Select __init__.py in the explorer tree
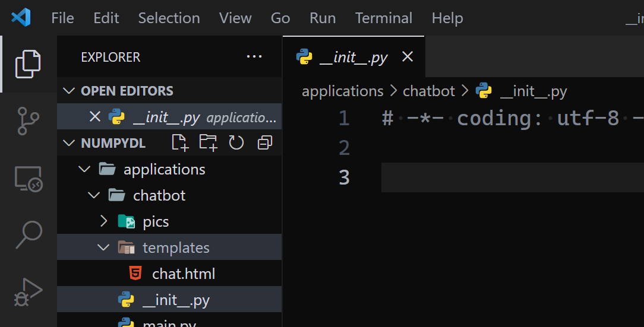The width and height of the screenshot is (644, 327). [169, 300]
